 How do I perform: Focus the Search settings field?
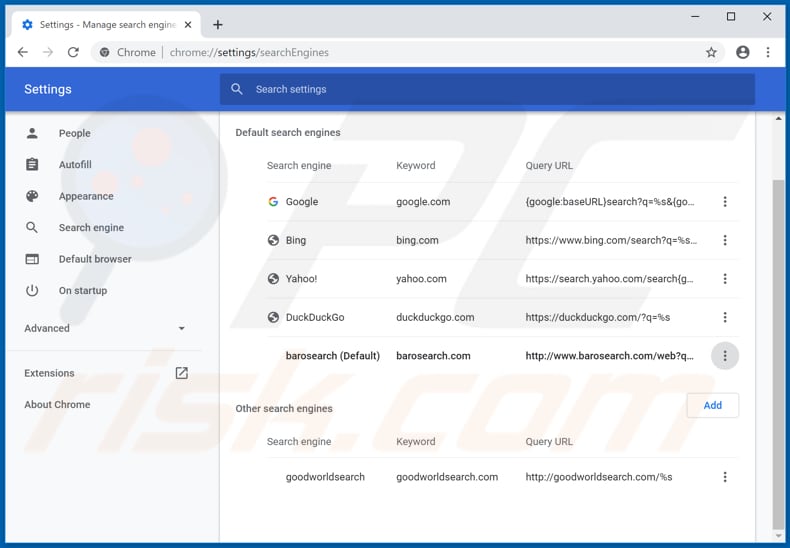tap(487, 89)
